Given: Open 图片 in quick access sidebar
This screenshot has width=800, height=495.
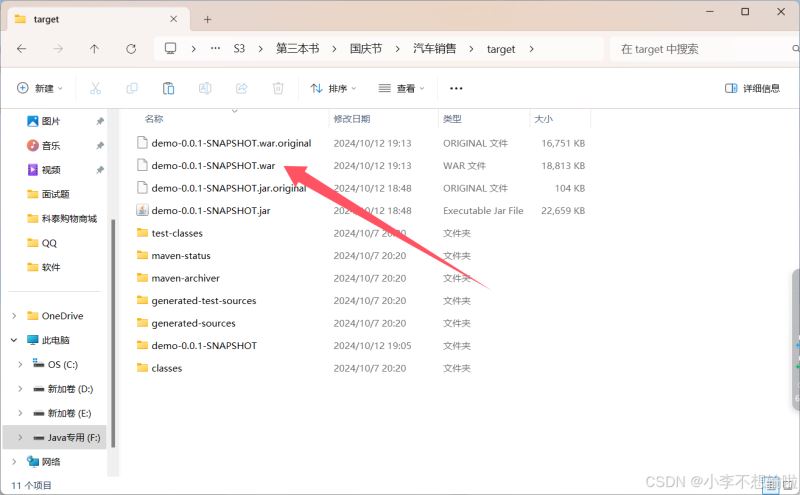Looking at the screenshot, I should (x=51, y=121).
